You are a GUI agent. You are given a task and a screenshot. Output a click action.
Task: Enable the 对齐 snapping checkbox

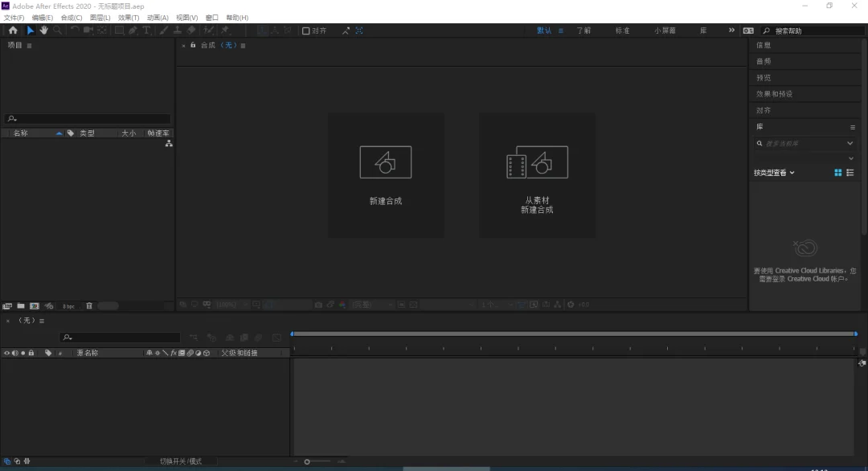[305, 31]
